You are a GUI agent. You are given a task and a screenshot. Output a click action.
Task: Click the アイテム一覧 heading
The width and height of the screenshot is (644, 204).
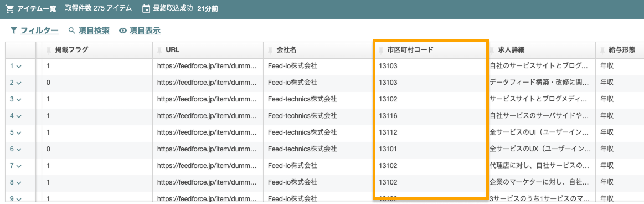[37, 9]
